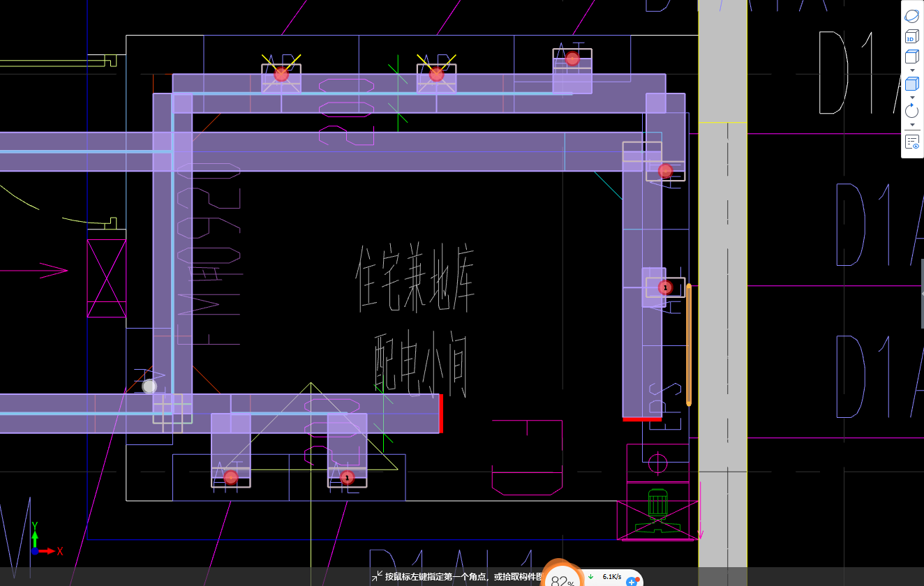Click the circular rotate view icon
The width and height of the screenshot is (924, 586).
[x=911, y=111]
